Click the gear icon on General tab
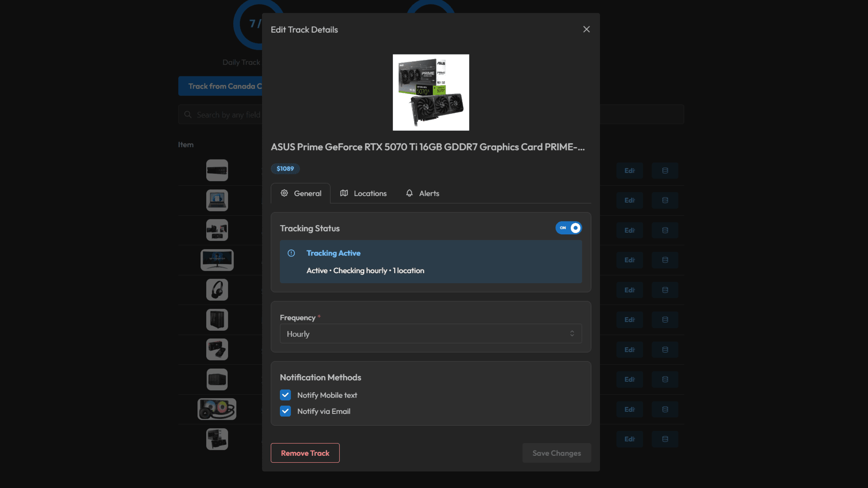This screenshot has height=488, width=868. point(284,193)
